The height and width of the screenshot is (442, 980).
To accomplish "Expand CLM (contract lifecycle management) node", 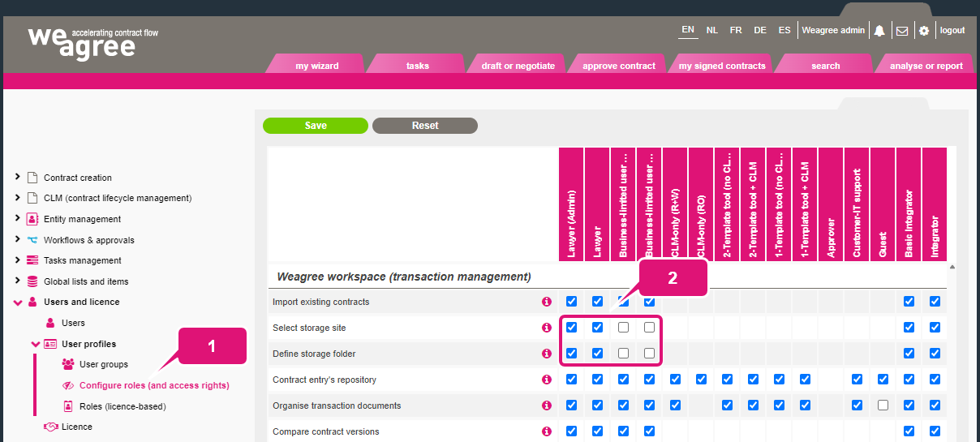I will pos(18,197).
